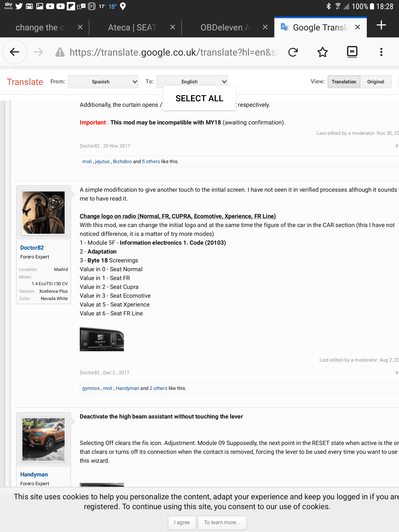Select the Translation view
399x532 pixels.
point(344,82)
